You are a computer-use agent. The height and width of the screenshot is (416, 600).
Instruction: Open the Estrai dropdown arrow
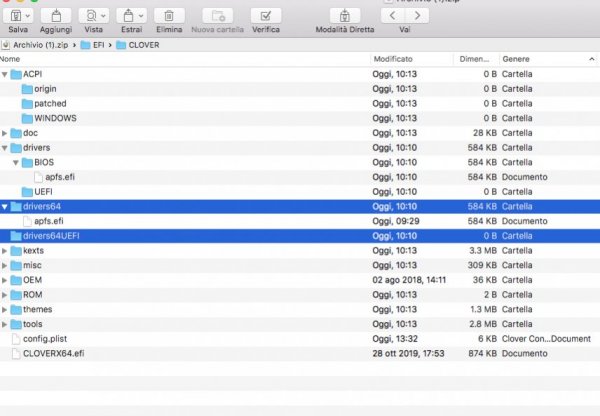[x=141, y=16]
